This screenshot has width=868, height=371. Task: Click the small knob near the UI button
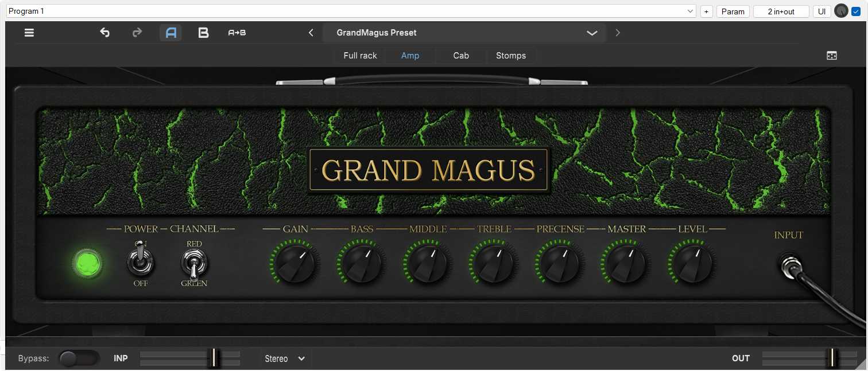(x=841, y=10)
